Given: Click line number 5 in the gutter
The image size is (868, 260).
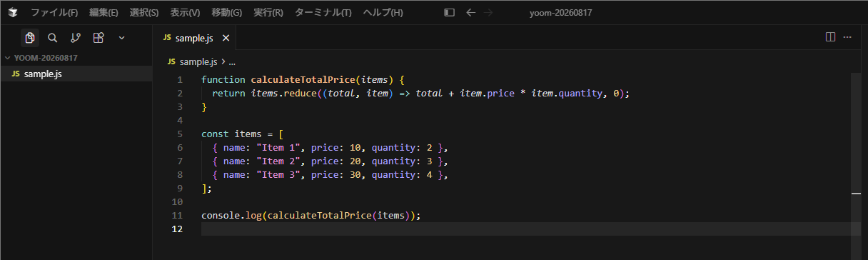Looking at the screenshot, I should tap(180, 134).
